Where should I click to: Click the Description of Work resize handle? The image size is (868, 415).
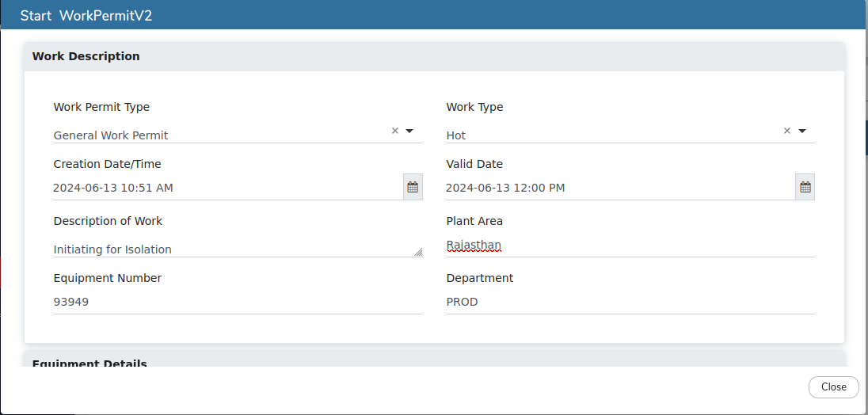pos(418,252)
